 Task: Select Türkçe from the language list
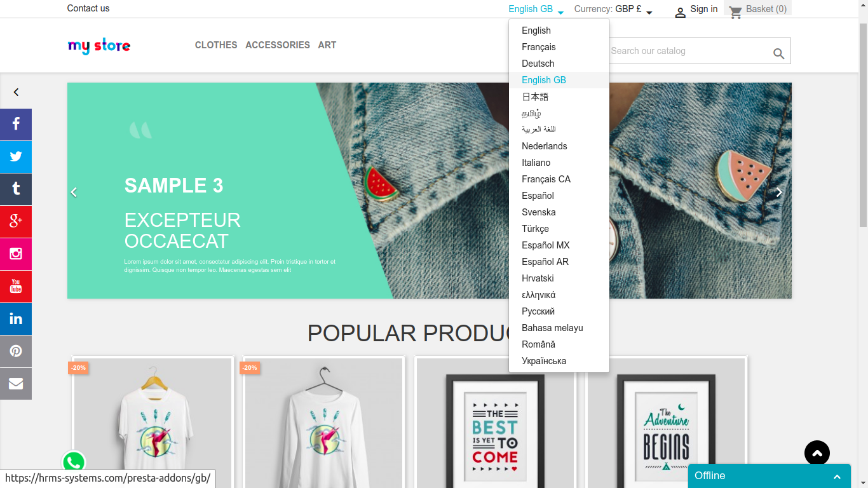(x=559, y=229)
